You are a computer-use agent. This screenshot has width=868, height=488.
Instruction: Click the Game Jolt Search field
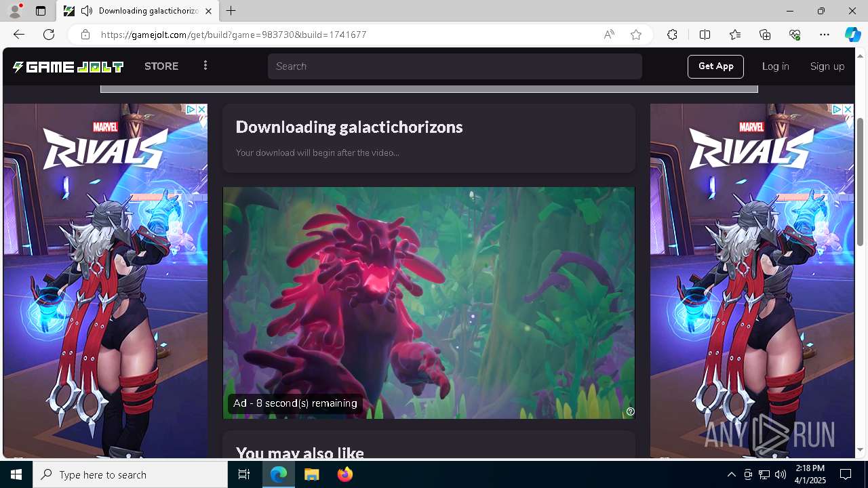coord(454,66)
